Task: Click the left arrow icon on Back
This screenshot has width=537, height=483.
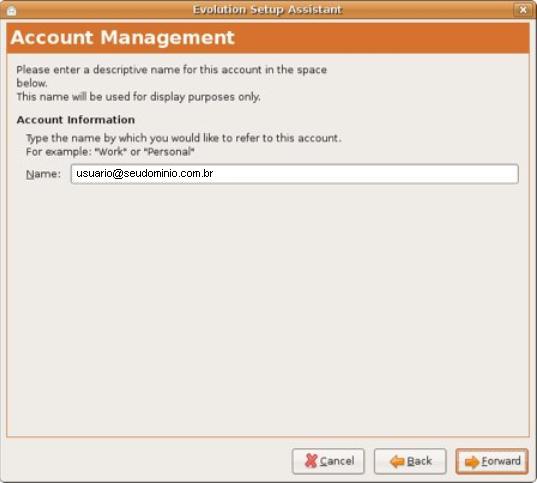Action: (x=397, y=461)
